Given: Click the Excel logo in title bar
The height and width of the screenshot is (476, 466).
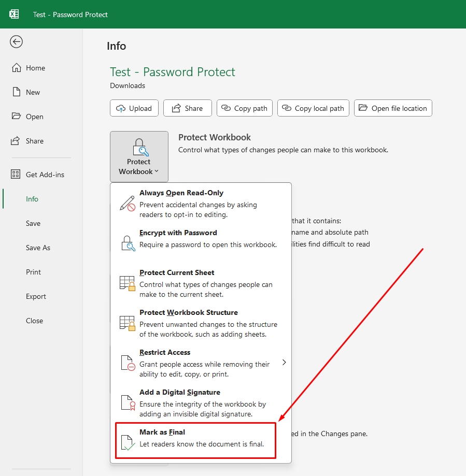Looking at the screenshot, I should pyautogui.click(x=14, y=15).
